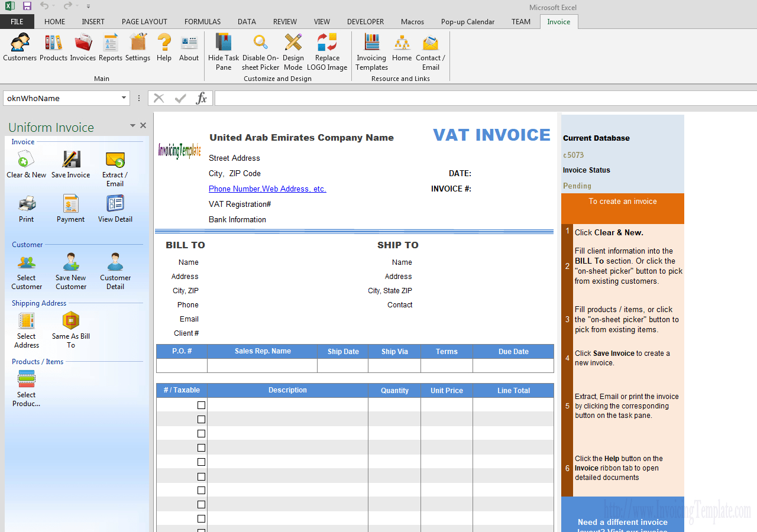
Task: Tick the seventh taxable checkbox
Action: point(201,490)
